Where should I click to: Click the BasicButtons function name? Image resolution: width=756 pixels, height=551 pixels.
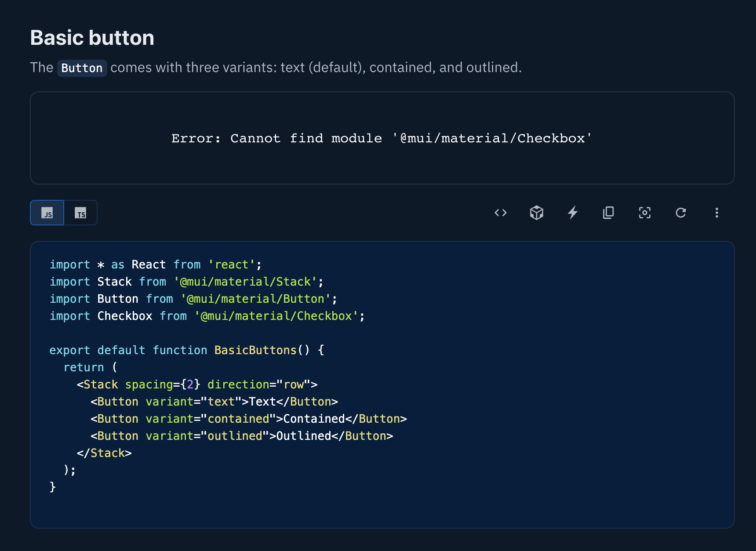(x=255, y=350)
